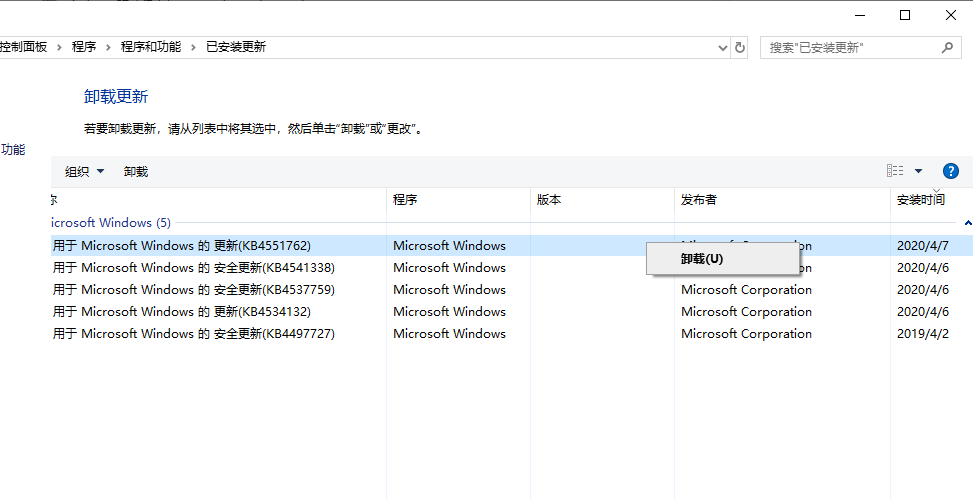Click the search magnifier icon
The height and width of the screenshot is (499, 973).
[x=948, y=47]
